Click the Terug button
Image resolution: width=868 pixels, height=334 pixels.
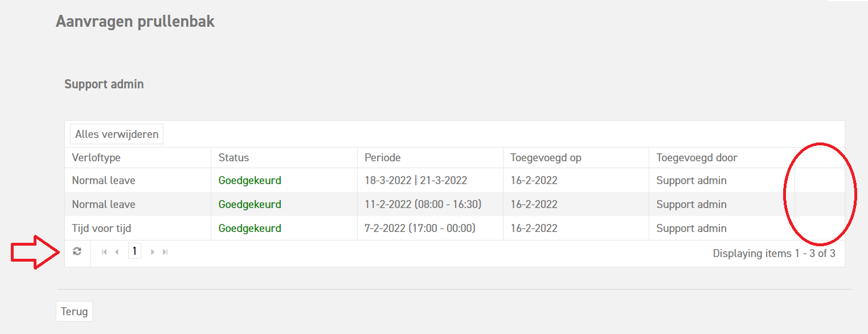click(x=74, y=312)
